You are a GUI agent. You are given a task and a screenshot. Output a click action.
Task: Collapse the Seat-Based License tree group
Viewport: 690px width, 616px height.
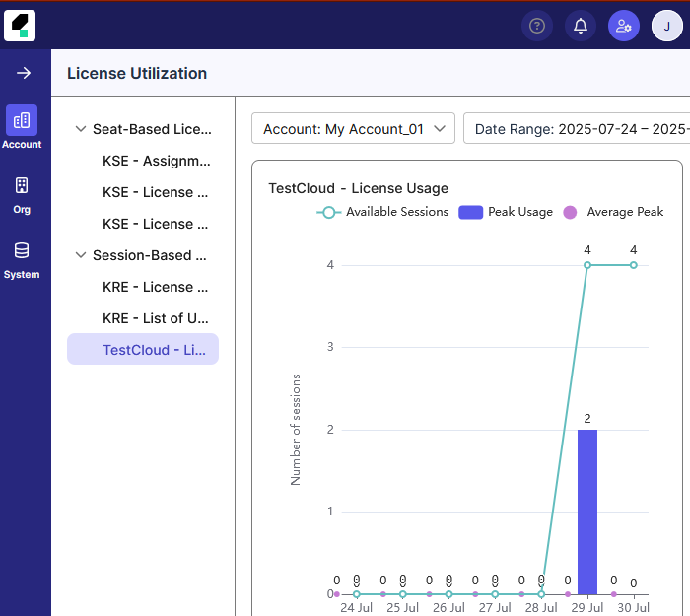point(81,129)
